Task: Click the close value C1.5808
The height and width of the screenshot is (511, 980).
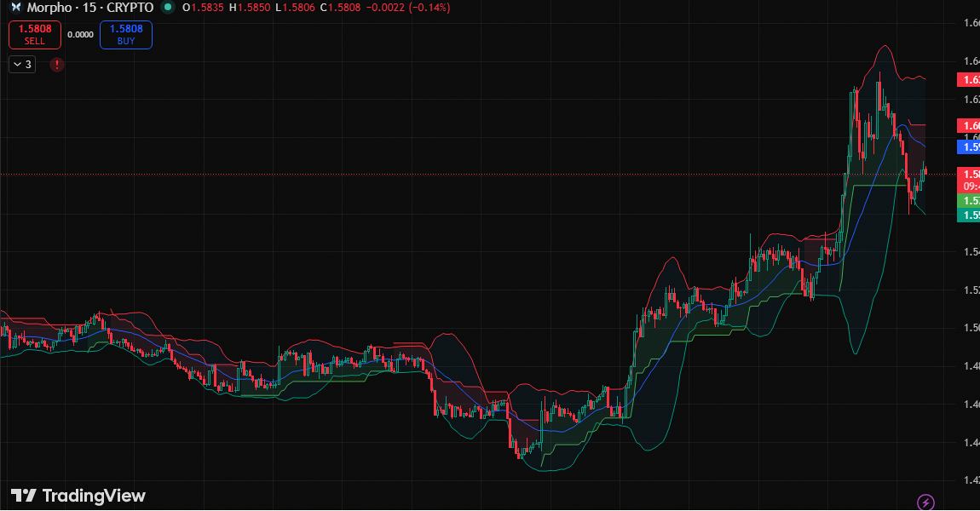Action: coord(340,8)
